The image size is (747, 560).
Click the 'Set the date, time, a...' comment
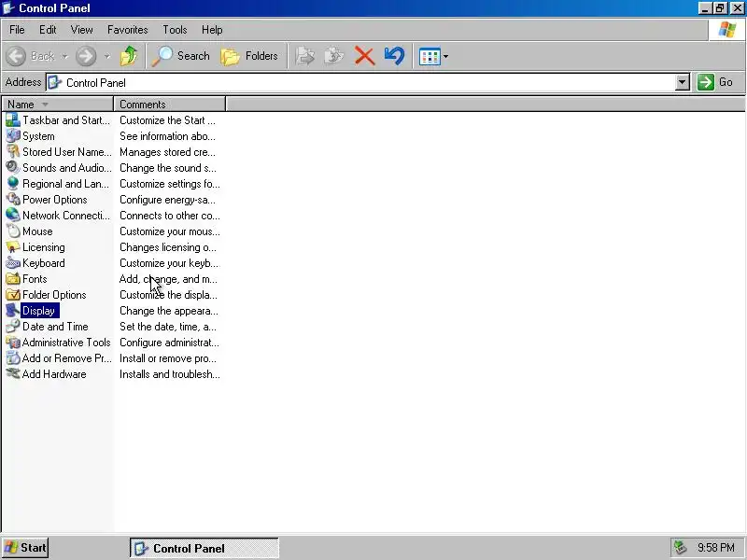[x=168, y=326]
